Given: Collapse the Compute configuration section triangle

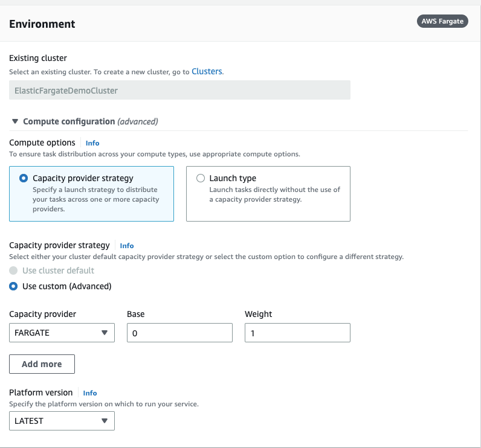Looking at the screenshot, I should 15,121.
